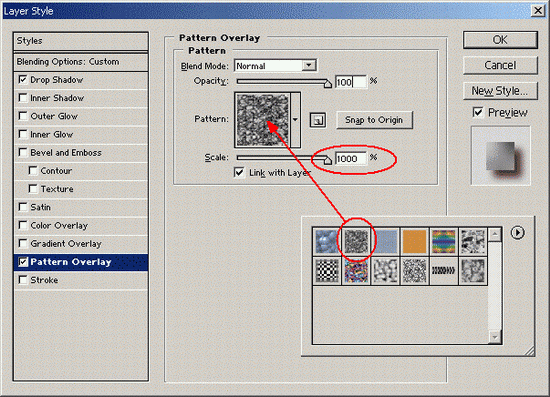This screenshot has height=397, width=550.
Task: Expand the Blend Mode dropdown
Action: click(309, 66)
